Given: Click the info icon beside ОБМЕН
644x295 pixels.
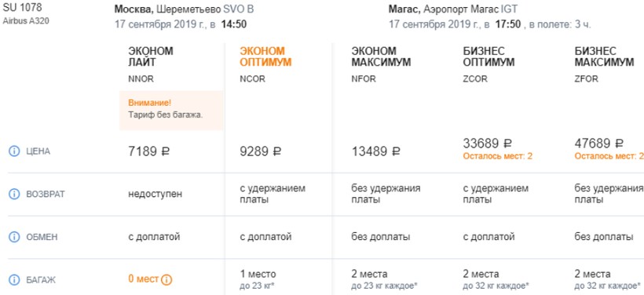Looking at the screenshot, I should click(14, 237).
